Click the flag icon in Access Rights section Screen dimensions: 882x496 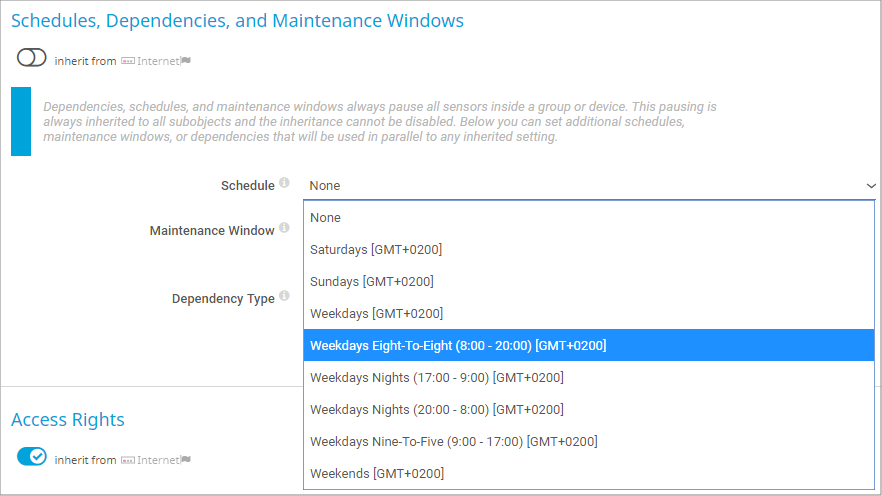186,460
